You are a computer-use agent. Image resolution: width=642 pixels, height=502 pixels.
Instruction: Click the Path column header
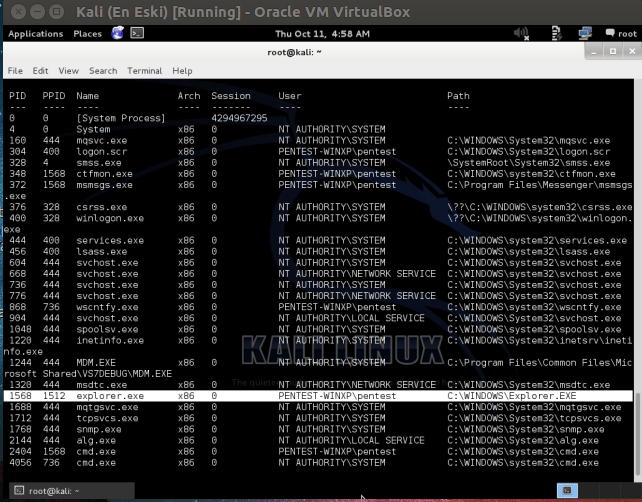pyautogui.click(x=458, y=96)
